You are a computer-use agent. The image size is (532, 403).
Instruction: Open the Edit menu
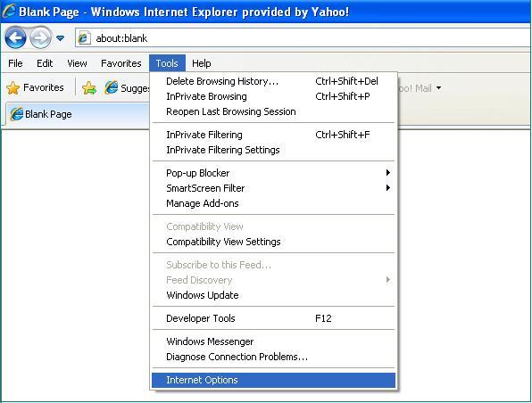coord(45,63)
